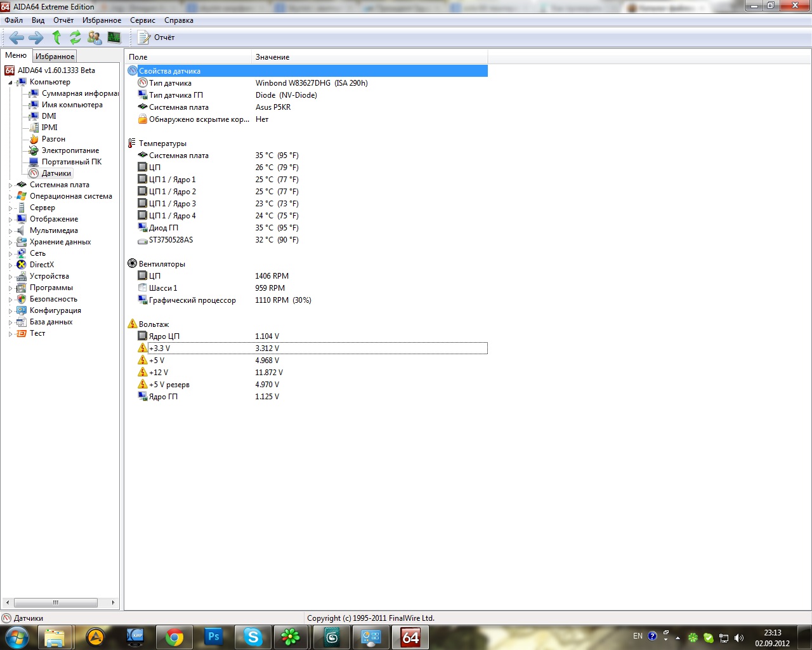Select Имя компьютера in the tree
Viewport: 812px width, 650px height.
(72, 105)
